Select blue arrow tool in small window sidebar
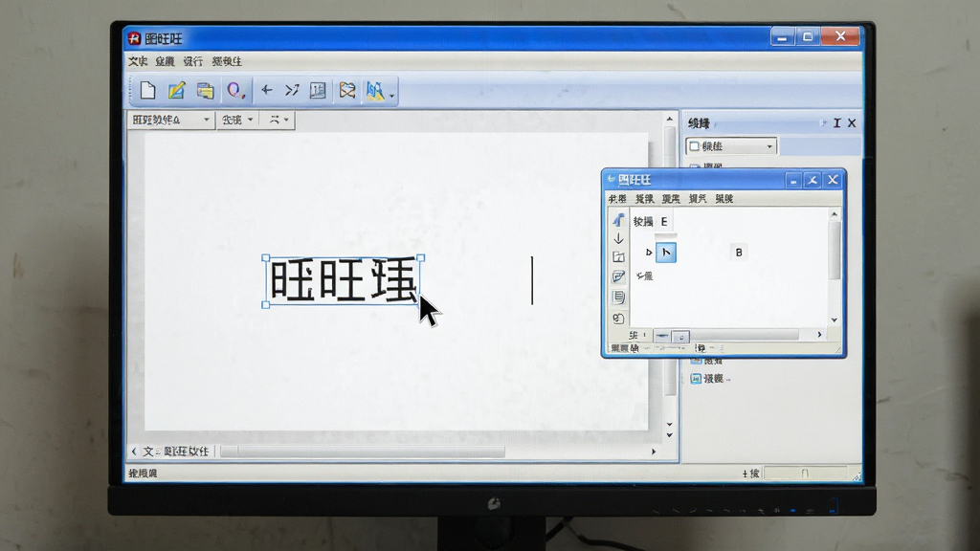The image size is (980, 551). (x=618, y=219)
